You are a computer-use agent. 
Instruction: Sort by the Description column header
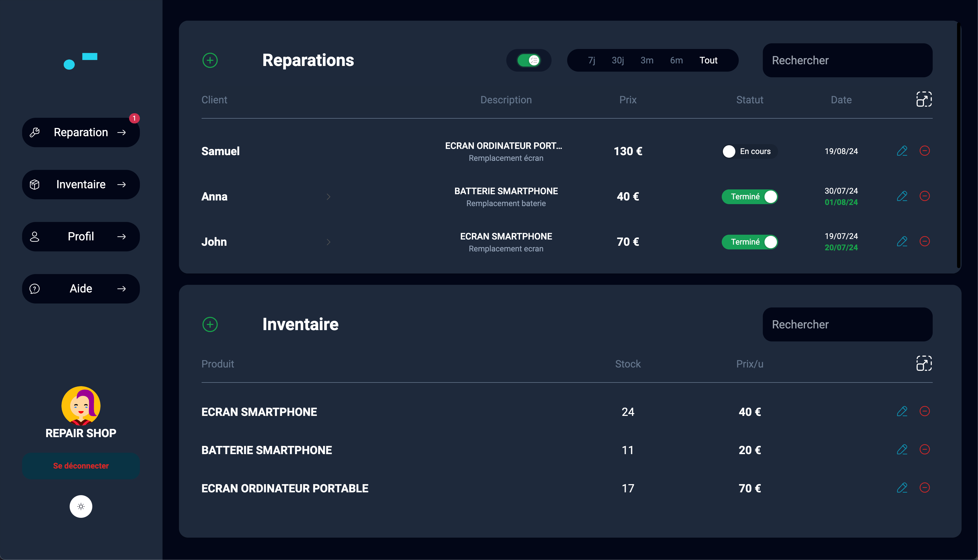(x=506, y=100)
